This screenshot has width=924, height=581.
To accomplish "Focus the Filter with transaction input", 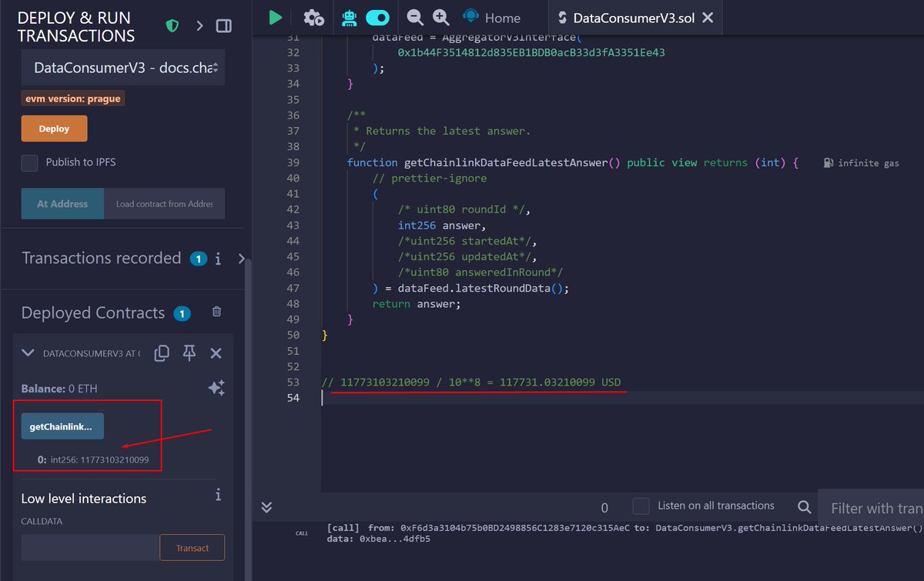I will [x=871, y=508].
